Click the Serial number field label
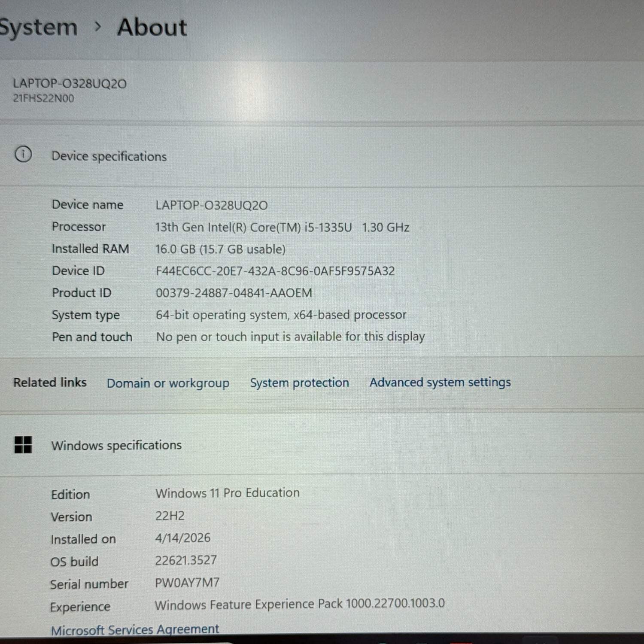This screenshot has width=644, height=644. pyautogui.click(x=89, y=584)
